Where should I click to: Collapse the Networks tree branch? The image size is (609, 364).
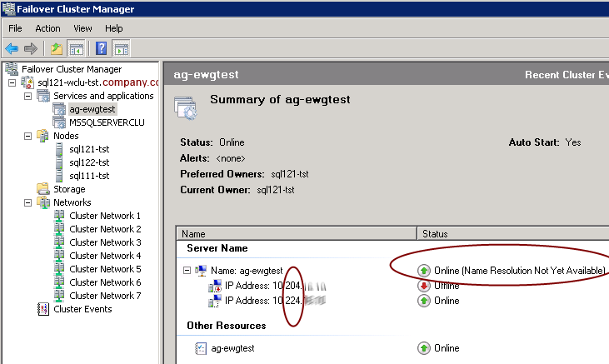coord(28,202)
